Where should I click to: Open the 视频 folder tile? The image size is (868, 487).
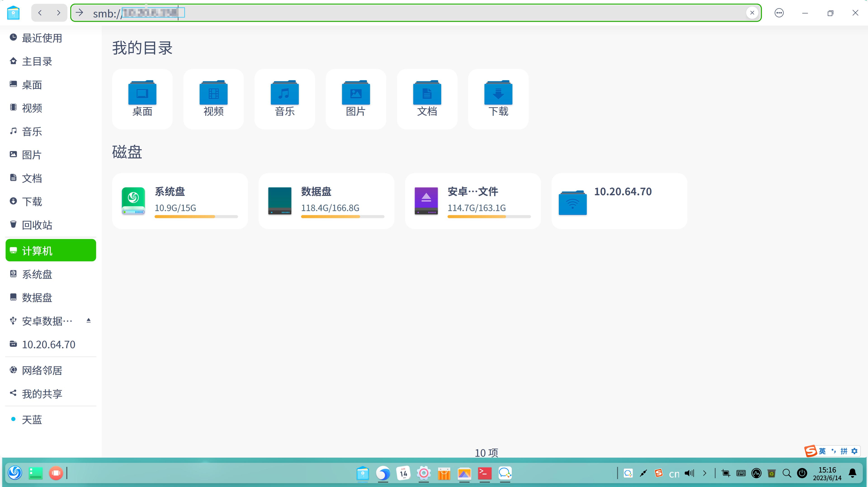coord(213,99)
